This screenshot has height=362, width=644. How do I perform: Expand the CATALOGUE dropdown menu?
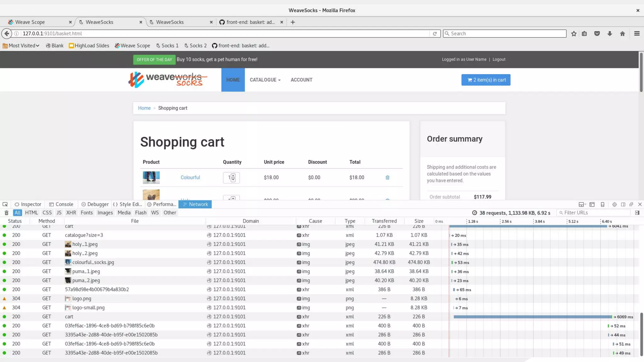(x=265, y=80)
